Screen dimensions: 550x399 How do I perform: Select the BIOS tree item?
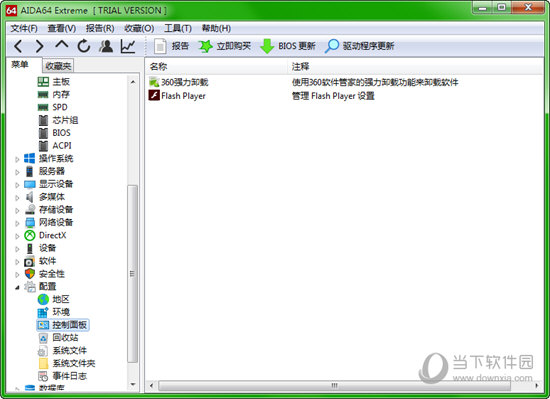coord(54,133)
